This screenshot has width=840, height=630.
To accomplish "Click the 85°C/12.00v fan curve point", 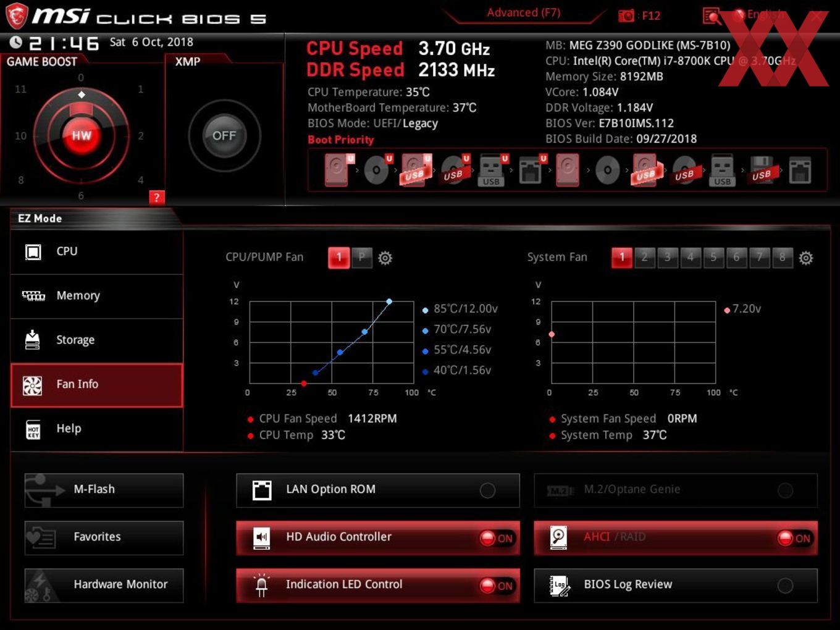I will (x=389, y=301).
